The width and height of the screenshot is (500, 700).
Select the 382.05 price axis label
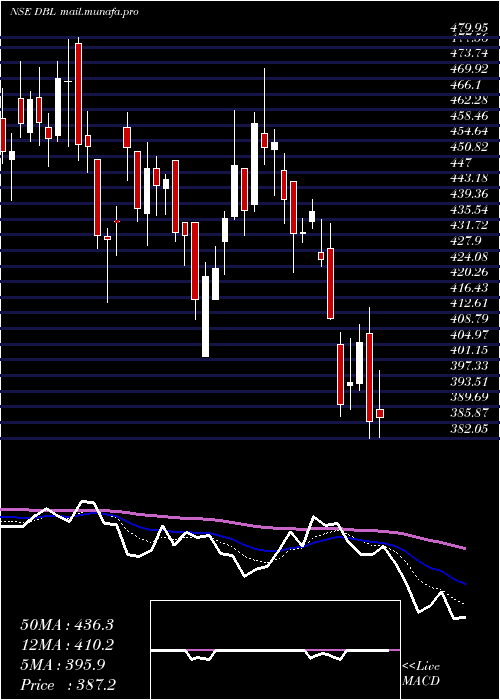pyautogui.click(x=469, y=428)
